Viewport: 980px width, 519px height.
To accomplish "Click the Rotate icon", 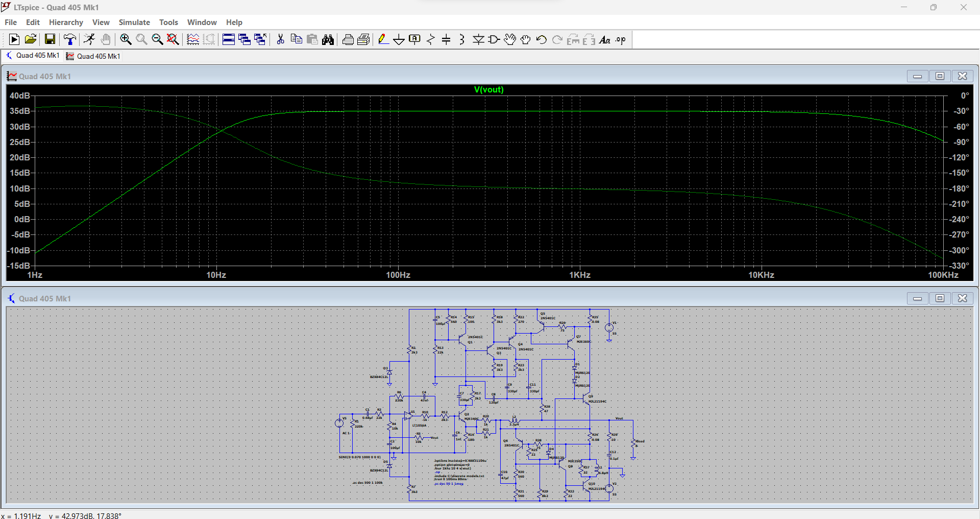I will 573,39.
